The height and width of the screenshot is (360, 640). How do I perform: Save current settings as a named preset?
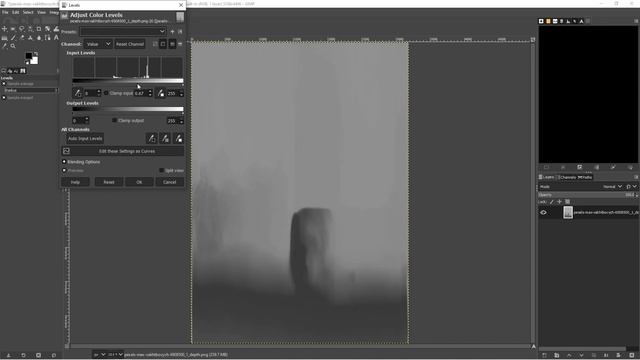pyautogui.click(x=172, y=31)
